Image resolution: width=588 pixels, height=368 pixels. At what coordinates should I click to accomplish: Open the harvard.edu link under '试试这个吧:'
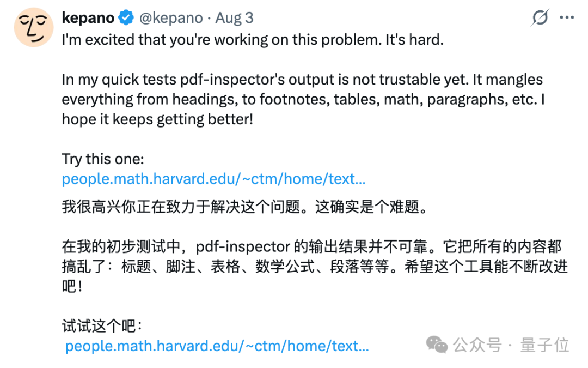pos(217,346)
